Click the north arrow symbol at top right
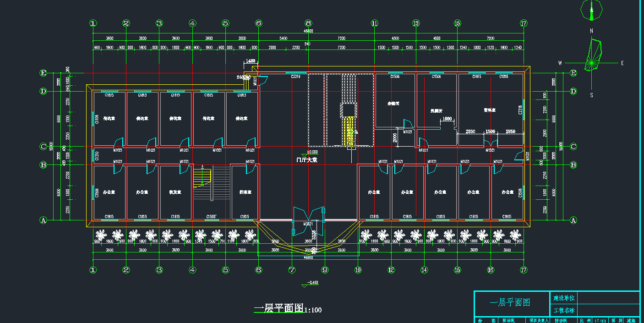This screenshot has width=644, height=323. click(591, 10)
